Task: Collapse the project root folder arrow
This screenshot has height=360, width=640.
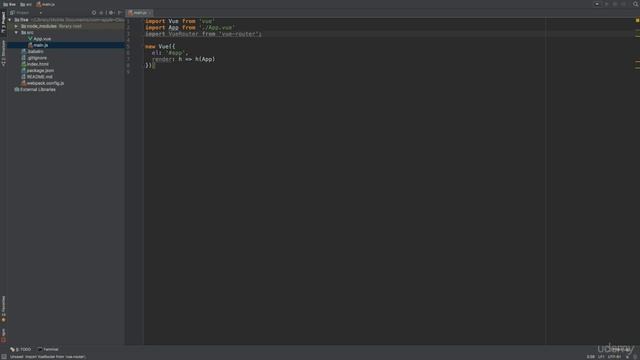Action: [x=10, y=20]
